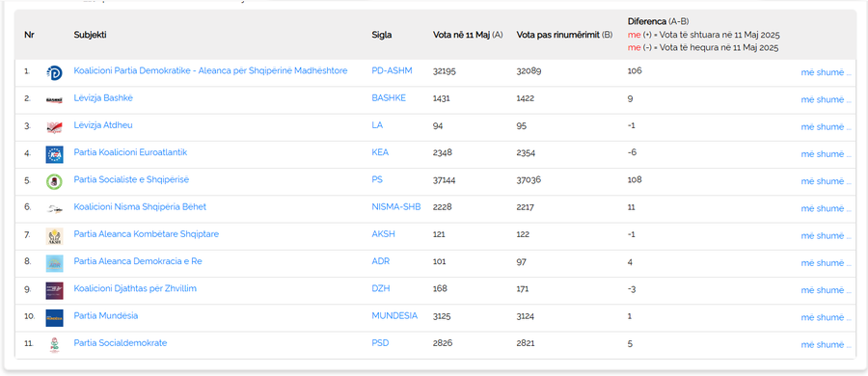Select the vote value 32195
Image resolution: width=868 pixels, height=376 pixels.
pyautogui.click(x=445, y=71)
